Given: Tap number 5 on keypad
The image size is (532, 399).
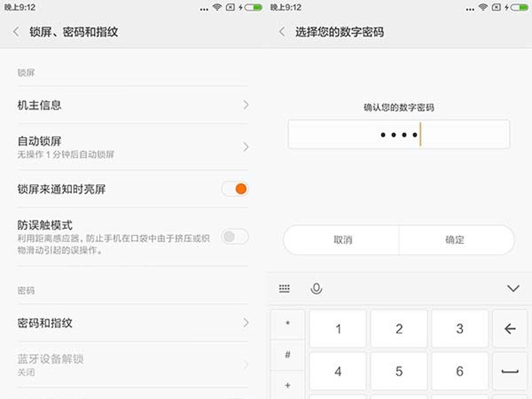Looking at the screenshot, I should [399, 371].
